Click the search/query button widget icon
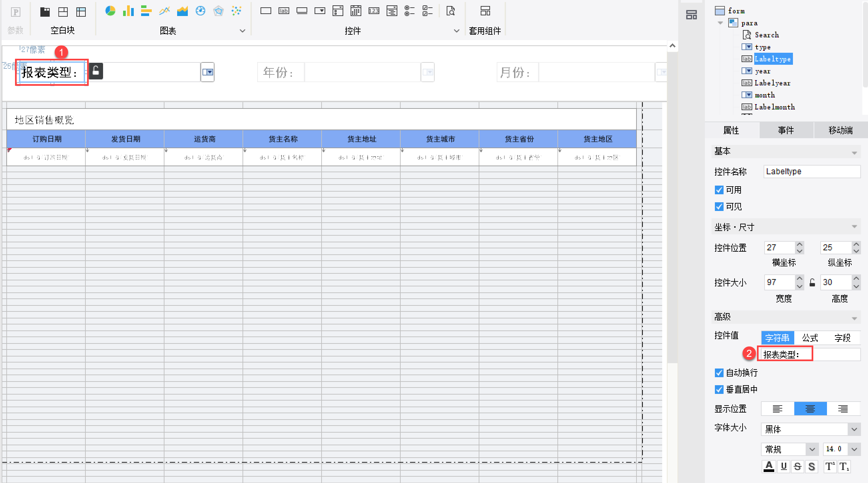The image size is (868, 483). tap(450, 11)
